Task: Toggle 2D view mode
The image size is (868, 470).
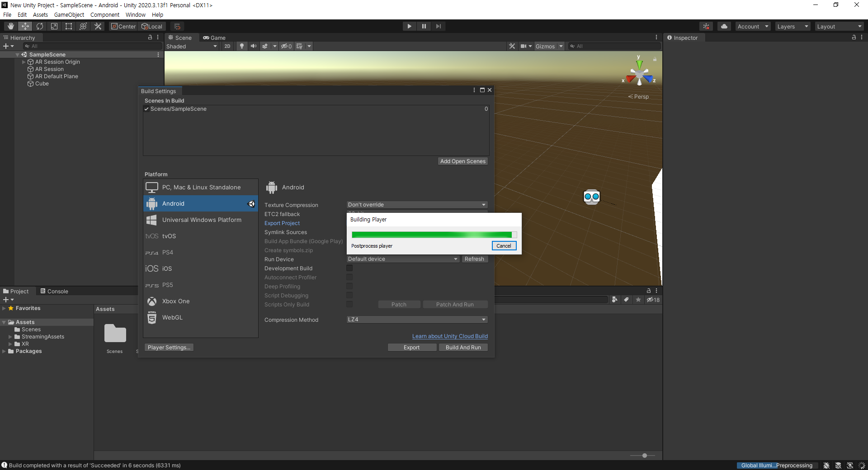Action: pyautogui.click(x=227, y=46)
